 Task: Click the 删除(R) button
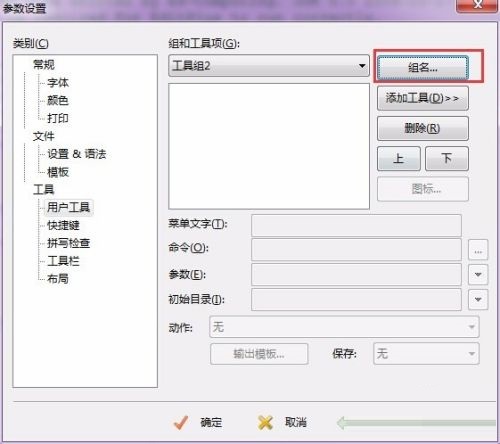(423, 128)
